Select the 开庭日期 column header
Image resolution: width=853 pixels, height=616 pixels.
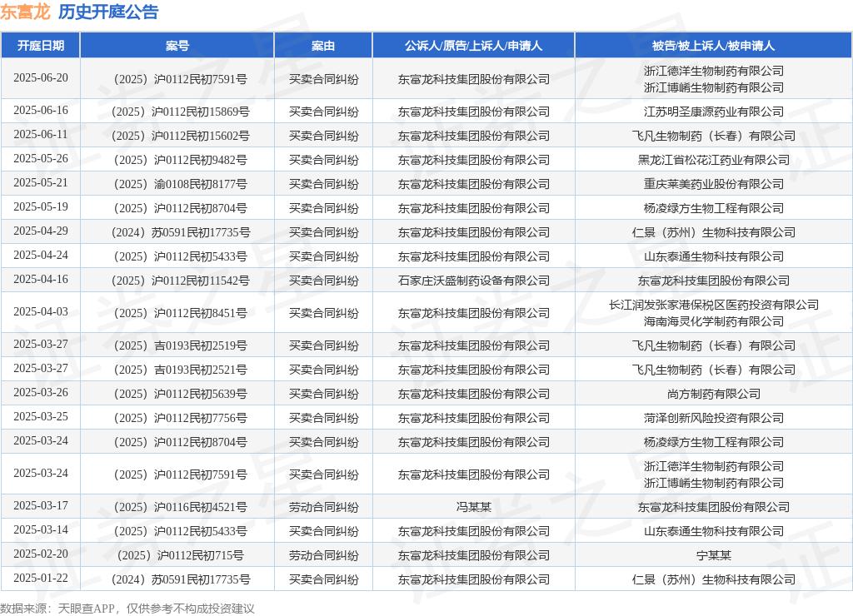41,46
